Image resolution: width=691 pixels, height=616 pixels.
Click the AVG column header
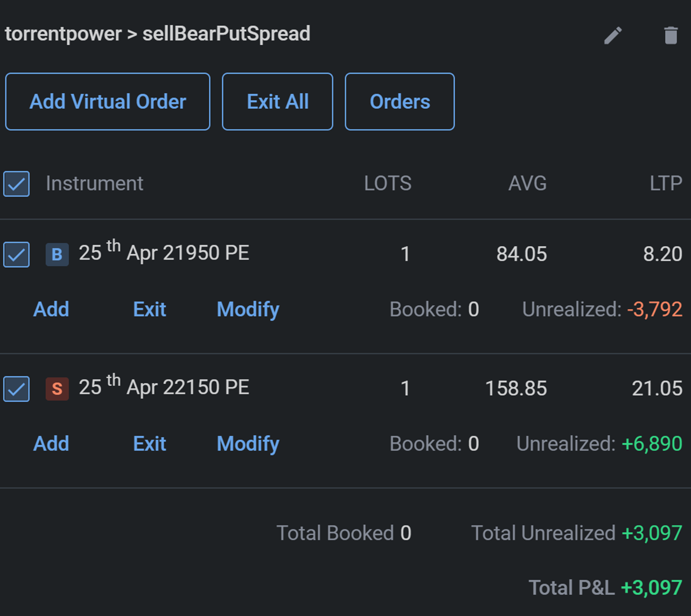(x=527, y=184)
